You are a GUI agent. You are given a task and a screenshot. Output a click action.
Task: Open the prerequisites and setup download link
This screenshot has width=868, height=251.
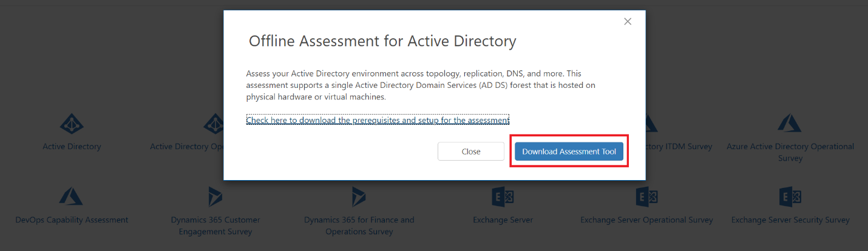[x=378, y=120]
